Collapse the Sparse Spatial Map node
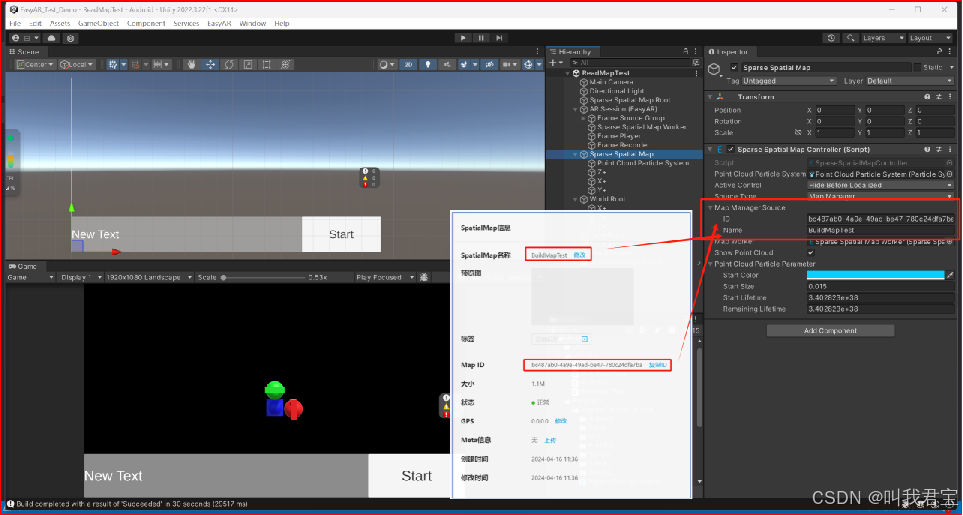 click(575, 154)
